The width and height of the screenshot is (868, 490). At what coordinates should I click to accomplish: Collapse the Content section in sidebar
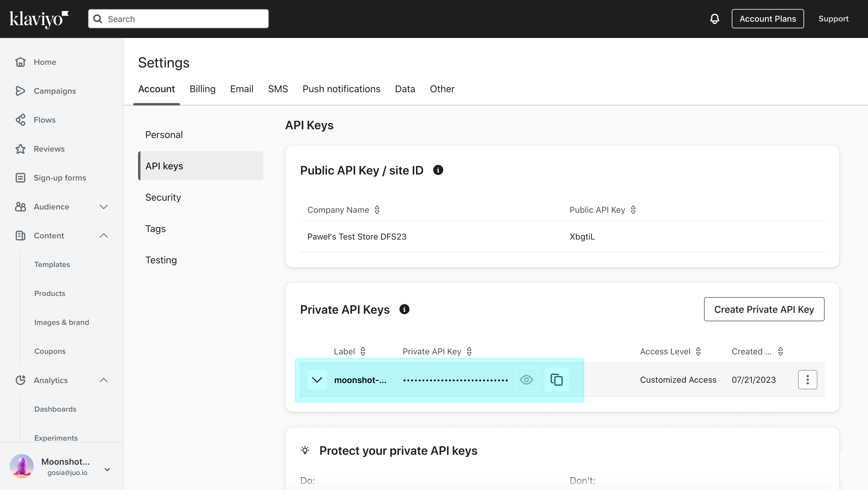[104, 235]
